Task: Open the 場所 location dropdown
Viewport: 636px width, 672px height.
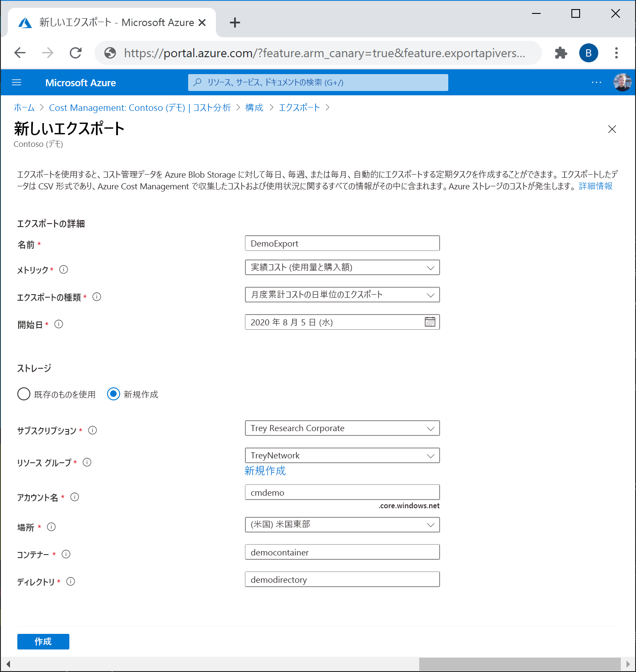Action: coord(342,525)
